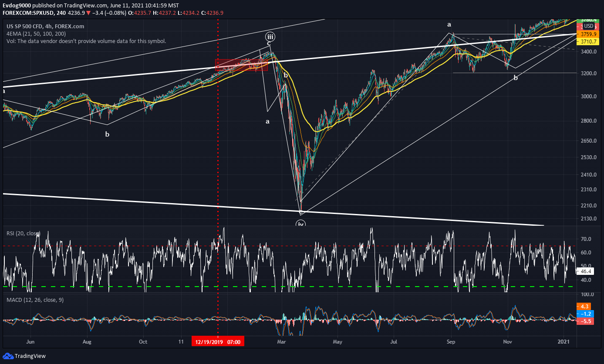Screen dimensions: 604x364
Task: Expand the RSI (20, close) indicator legend
Action: point(24,234)
